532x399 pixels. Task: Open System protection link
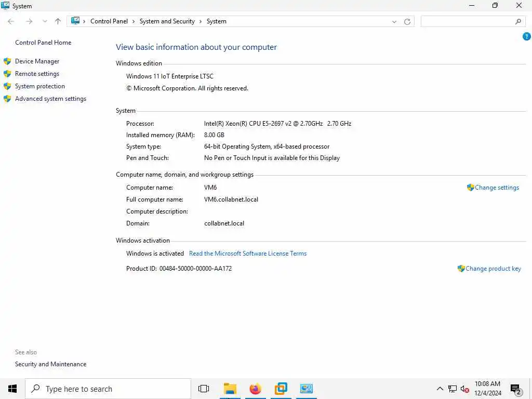pyautogui.click(x=39, y=86)
